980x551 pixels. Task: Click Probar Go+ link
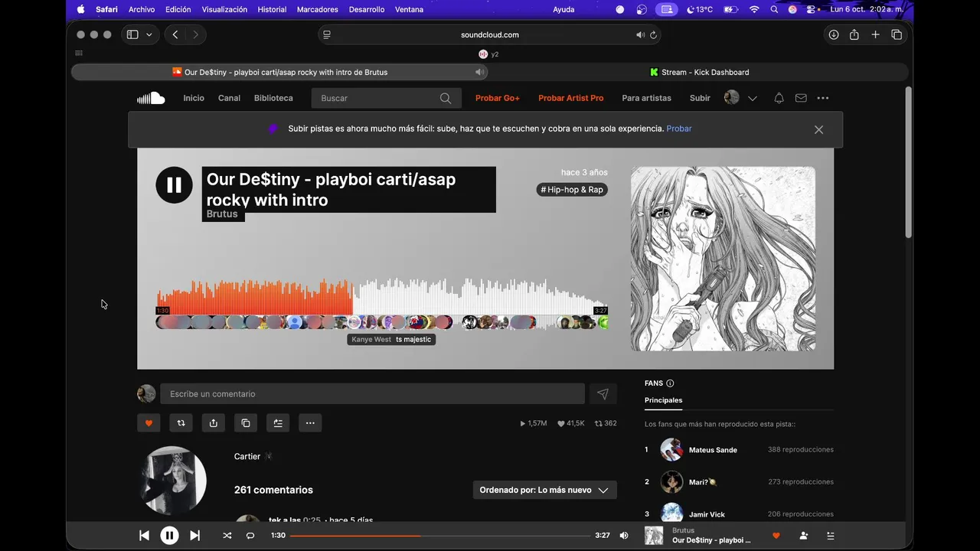[x=498, y=98]
